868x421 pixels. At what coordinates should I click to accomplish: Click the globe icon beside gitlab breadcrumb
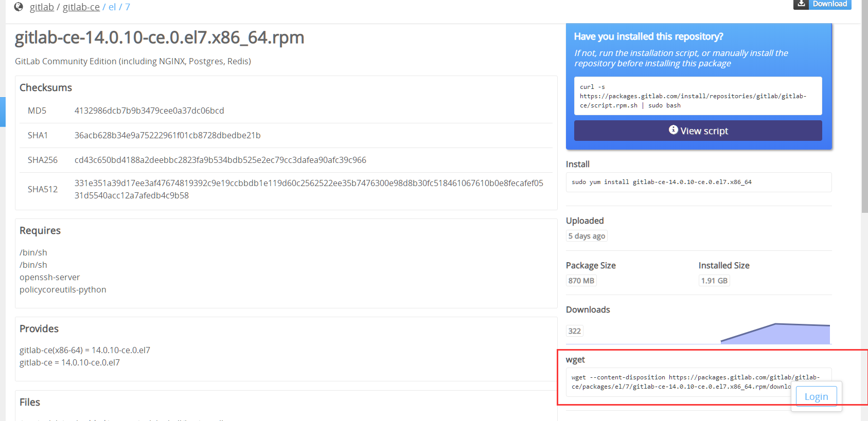19,7
